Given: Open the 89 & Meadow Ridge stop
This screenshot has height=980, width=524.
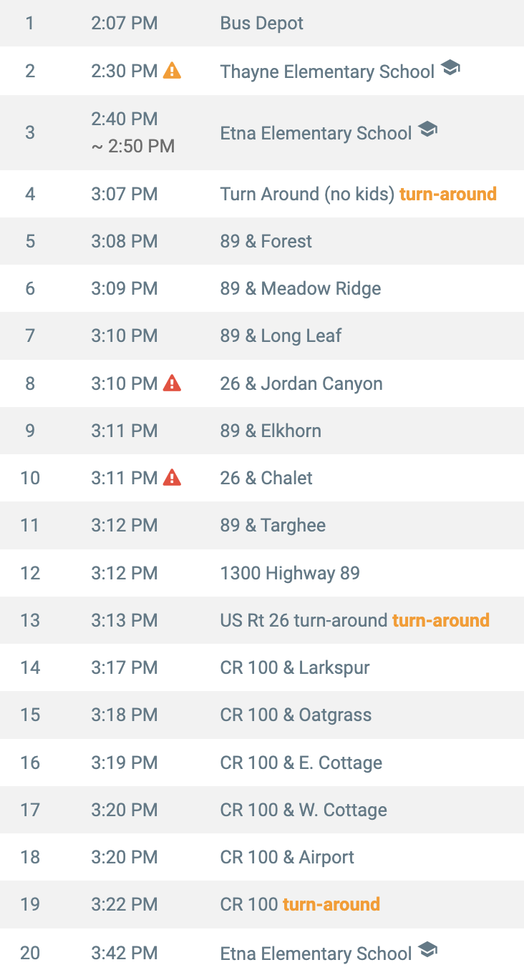Looking at the screenshot, I should pyautogui.click(x=262, y=288).
